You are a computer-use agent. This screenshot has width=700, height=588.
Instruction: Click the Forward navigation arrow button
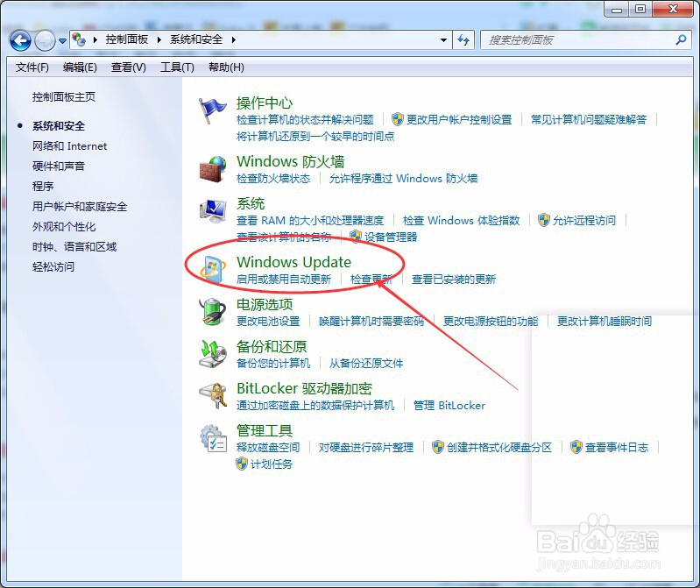tap(45, 41)
